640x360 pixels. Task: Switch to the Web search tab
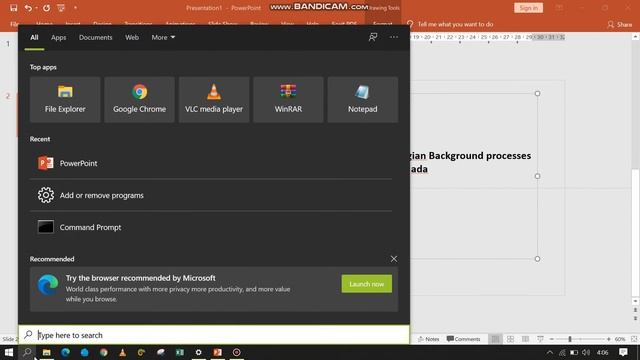click(132, 37)
